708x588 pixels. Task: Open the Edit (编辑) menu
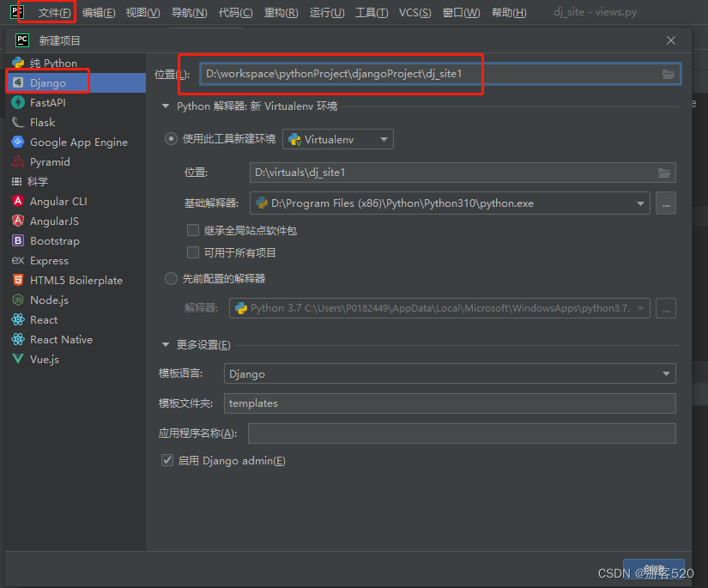pyautogui.click(x=99, y=12)
